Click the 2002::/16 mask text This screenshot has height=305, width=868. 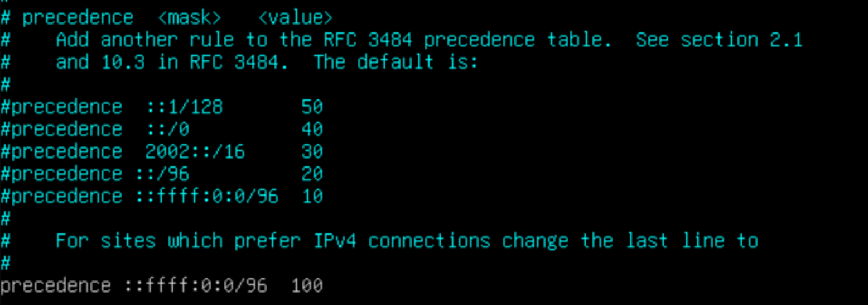pyautogui.click(x=195, y=151)
